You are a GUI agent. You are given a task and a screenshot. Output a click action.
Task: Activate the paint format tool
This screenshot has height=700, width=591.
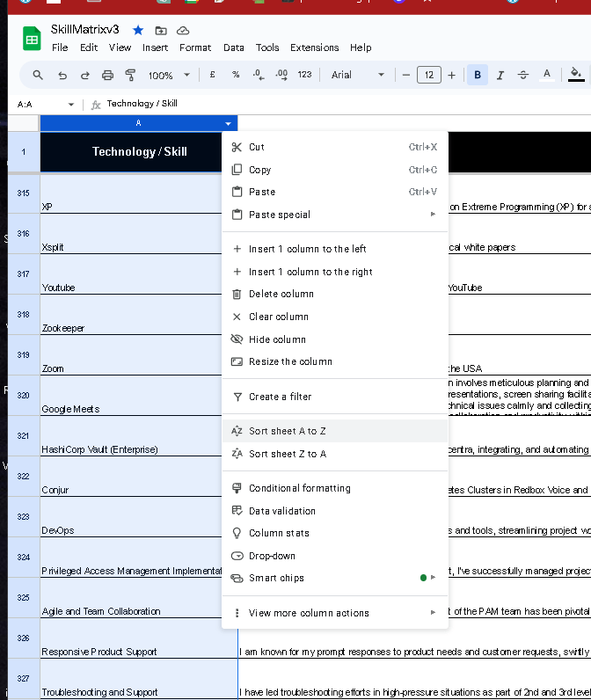[x=130, y=75]
